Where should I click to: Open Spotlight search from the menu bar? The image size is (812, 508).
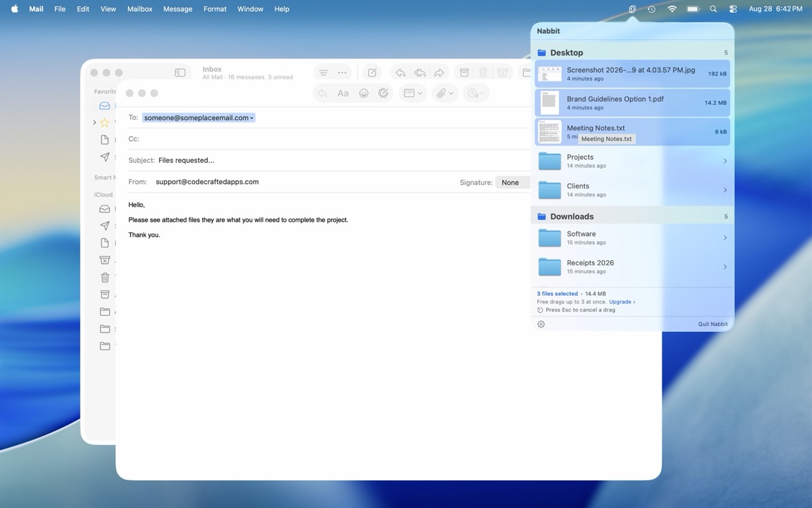(x=713, y=9)
